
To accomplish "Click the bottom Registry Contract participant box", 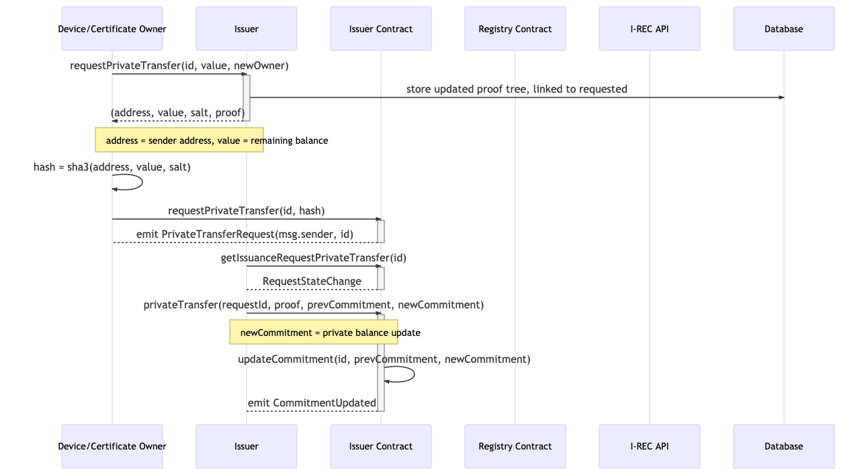I will click(515, 446).
